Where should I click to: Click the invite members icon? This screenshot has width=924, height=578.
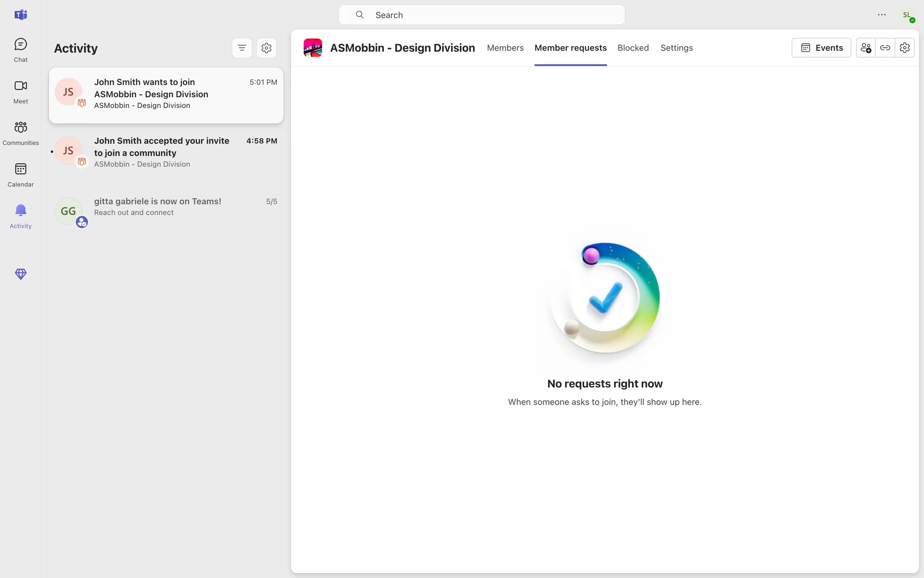pyautogui.click(x=865, y=48)
